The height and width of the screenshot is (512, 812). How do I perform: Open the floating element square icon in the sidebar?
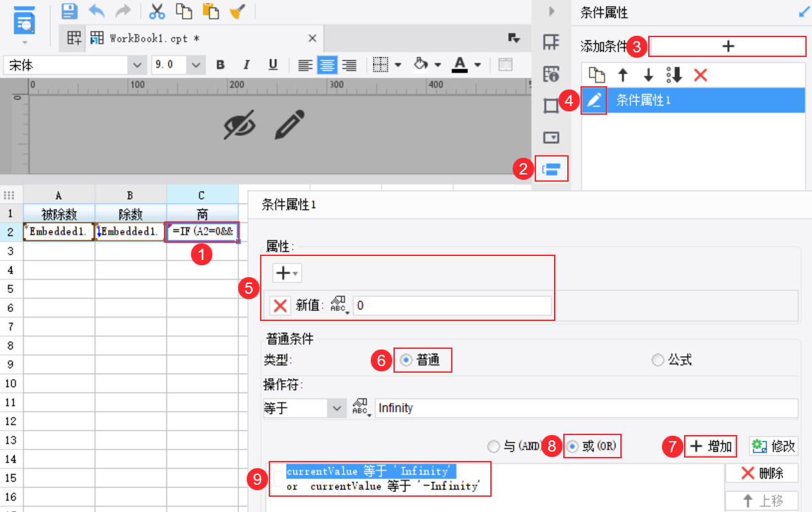coord(551,106)
